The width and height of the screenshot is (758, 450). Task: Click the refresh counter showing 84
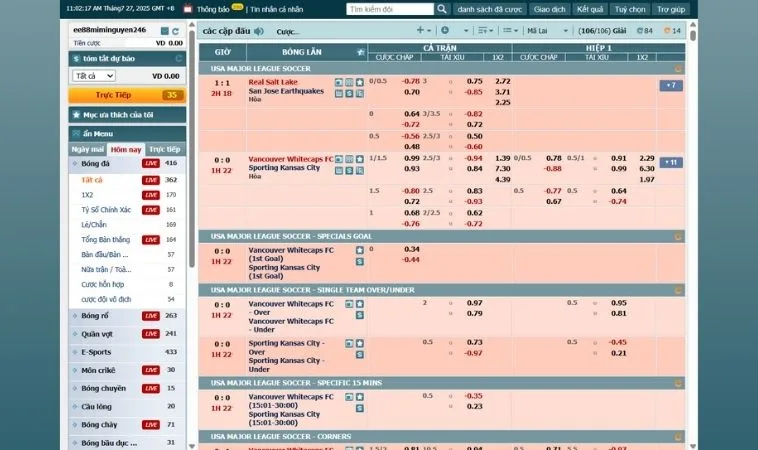tap(646, 31)
